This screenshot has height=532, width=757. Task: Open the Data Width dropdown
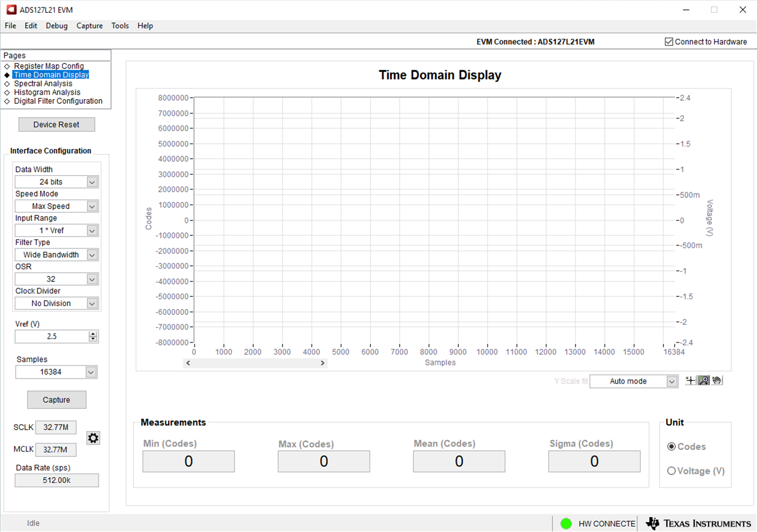tap(92, 181)
